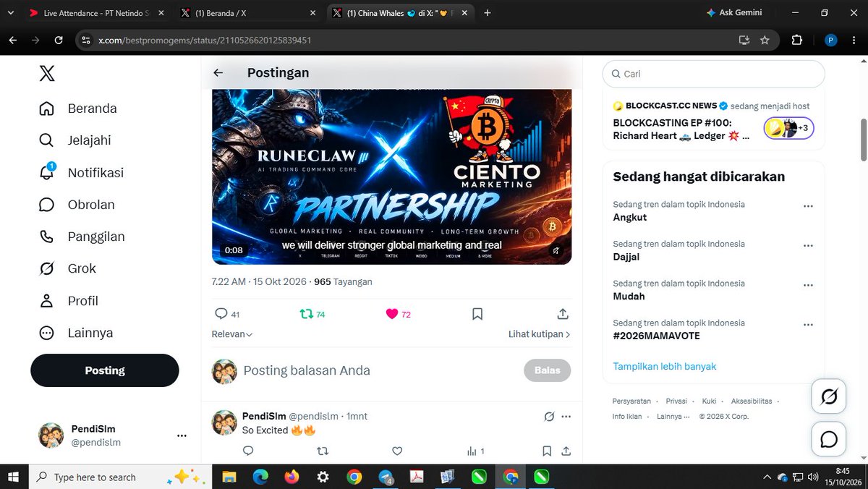The height and width of the screenshot is (489, 868).
Task: Open Panggilan calls section
Action: pyautogui.click(x=82, y=237)
